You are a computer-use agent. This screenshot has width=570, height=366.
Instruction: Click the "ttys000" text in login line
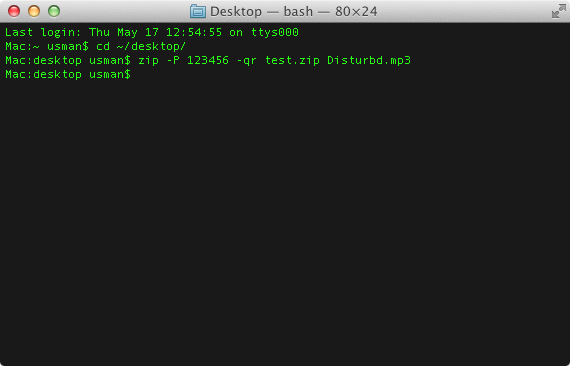[275, 32]
